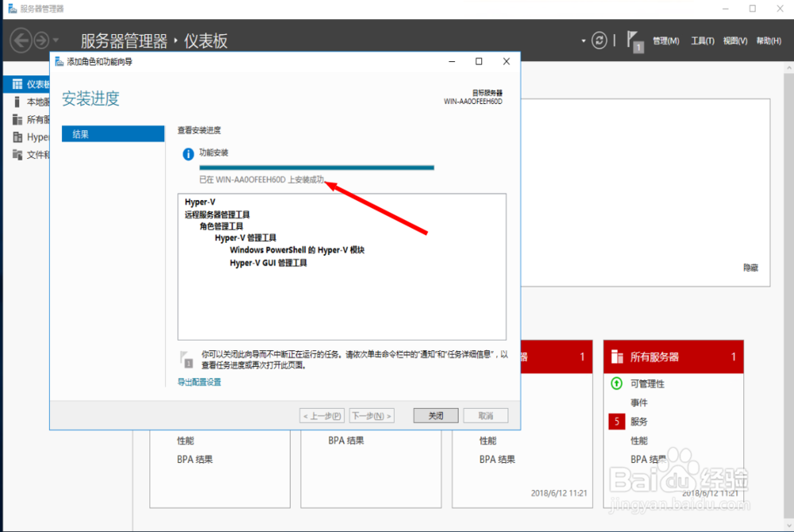The width and height of the screenshot is (794, 532).
Task: Click the Hyper-V icon in sidebar
Action: click(17, 137)
